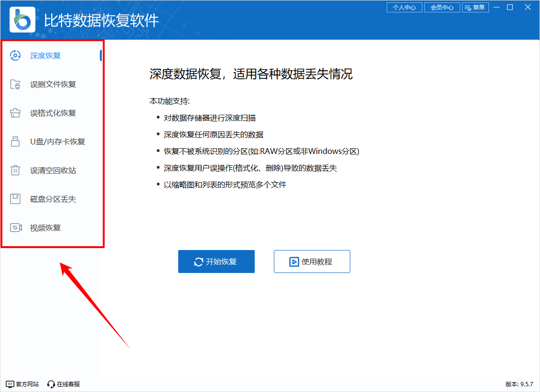540x392 pixels.
Task: Click the U盘/内存卡恢复 USB icon
Action: (x=15, y=141)
